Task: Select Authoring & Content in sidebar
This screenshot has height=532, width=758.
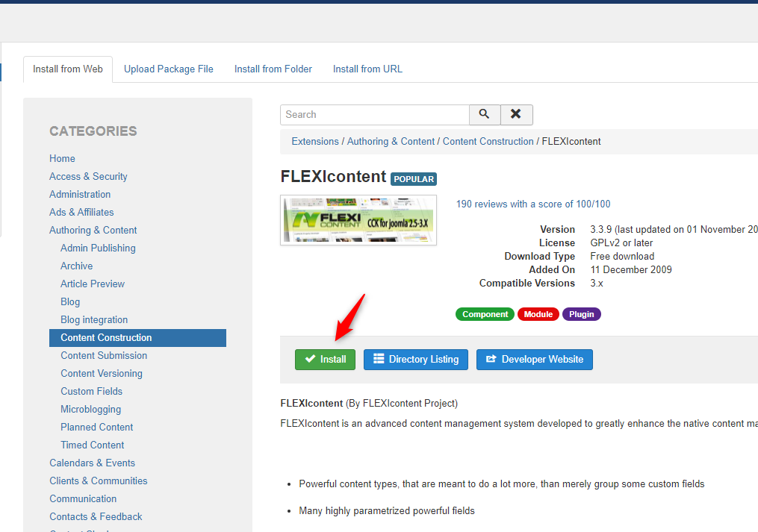Action: point(93,230)
